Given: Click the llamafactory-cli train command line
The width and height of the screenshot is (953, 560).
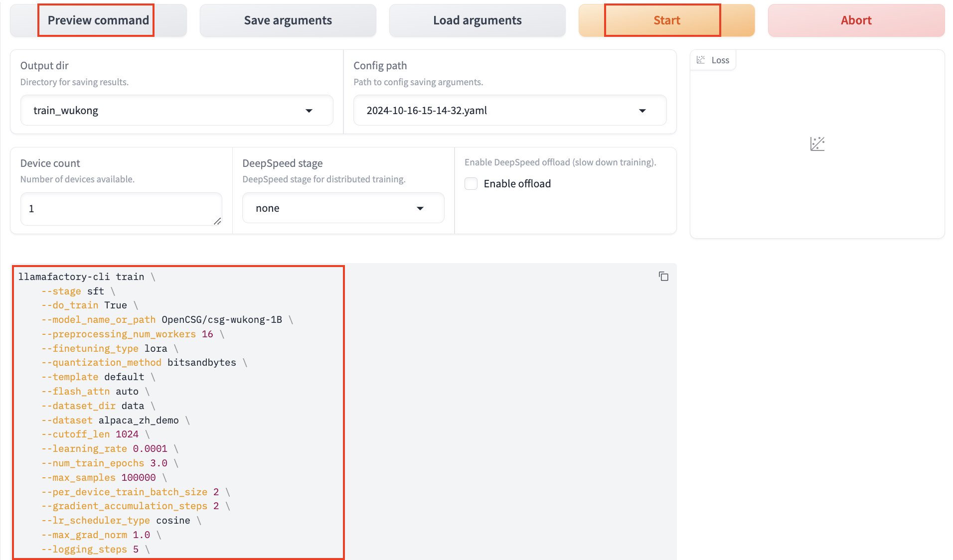Looking at the screenshot, I should [x=81, y=277].
